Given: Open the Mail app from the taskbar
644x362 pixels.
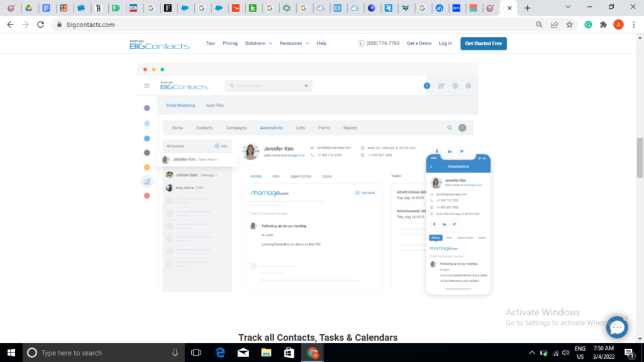Looking at the screenshot, I should [243, 353].
